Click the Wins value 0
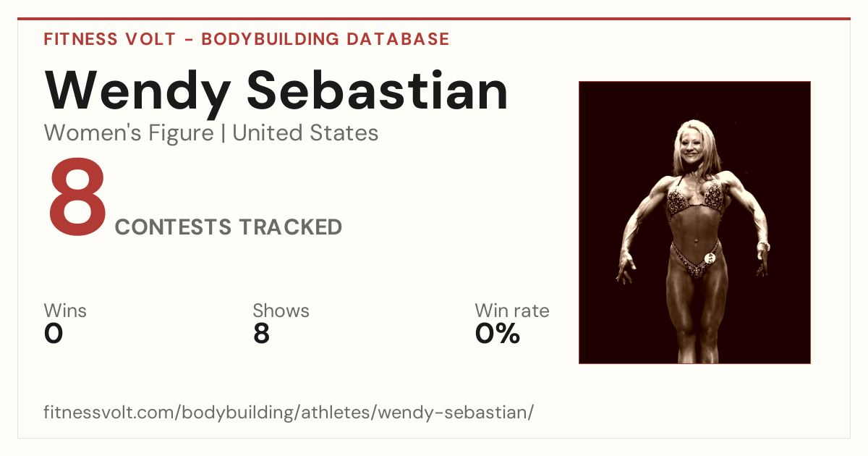The height and width of the screenshot is (456, 868). [54, 334]
